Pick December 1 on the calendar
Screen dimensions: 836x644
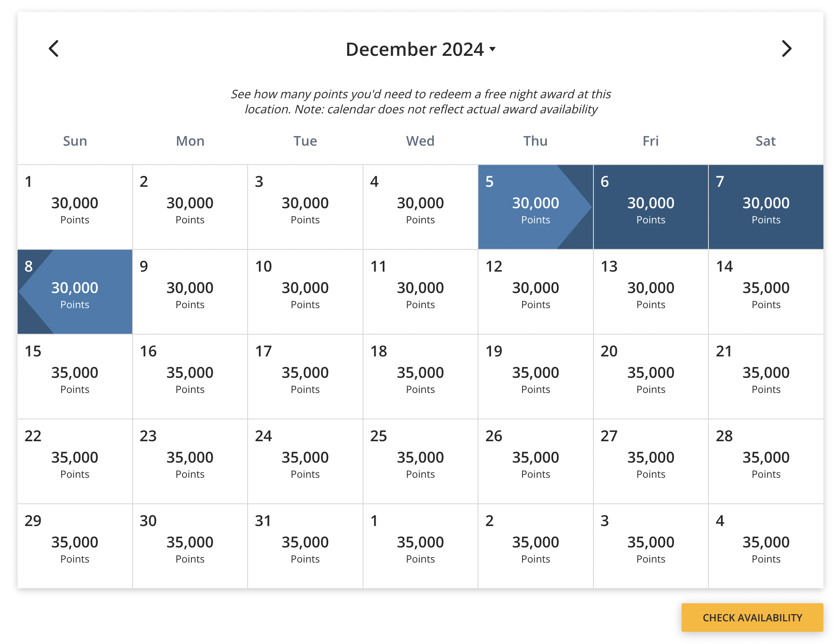coord(75,207)
